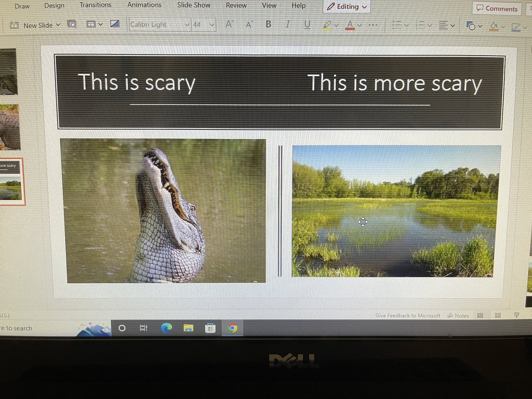Toggle Italic formatting

tap(288, 24)
